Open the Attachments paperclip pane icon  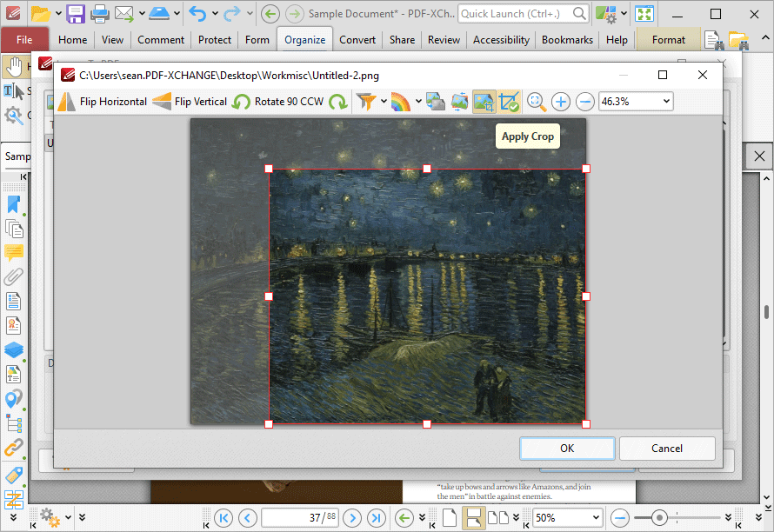click(13, 276)
